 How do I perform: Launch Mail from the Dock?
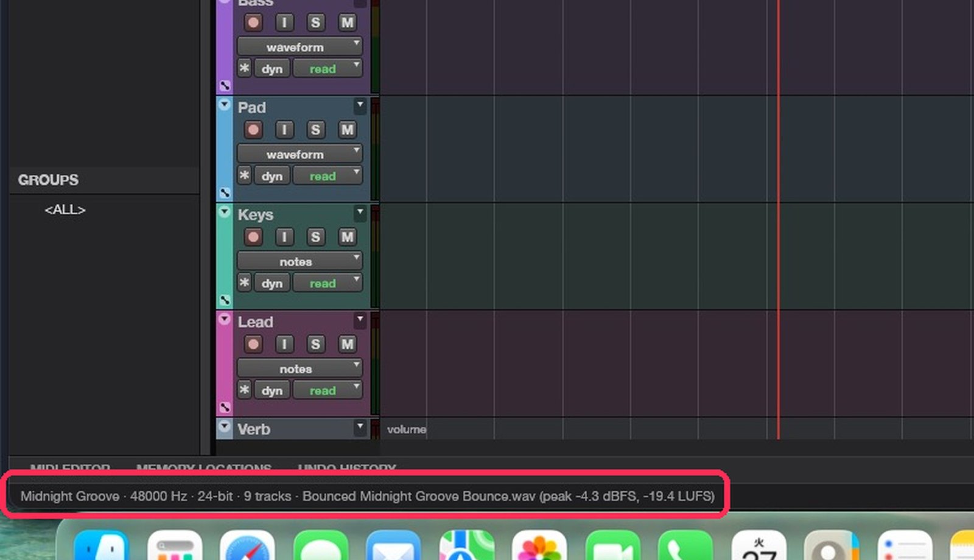[x=394, y=545]
